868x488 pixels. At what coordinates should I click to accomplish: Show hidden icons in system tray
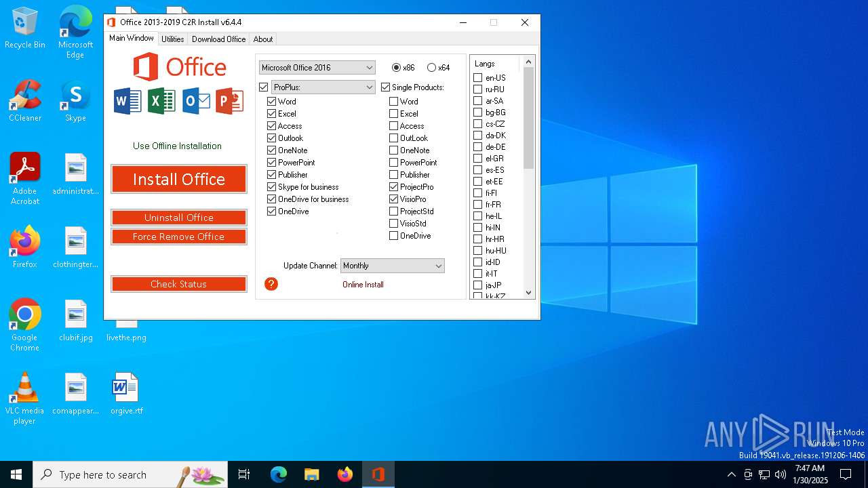click(731, 474)
